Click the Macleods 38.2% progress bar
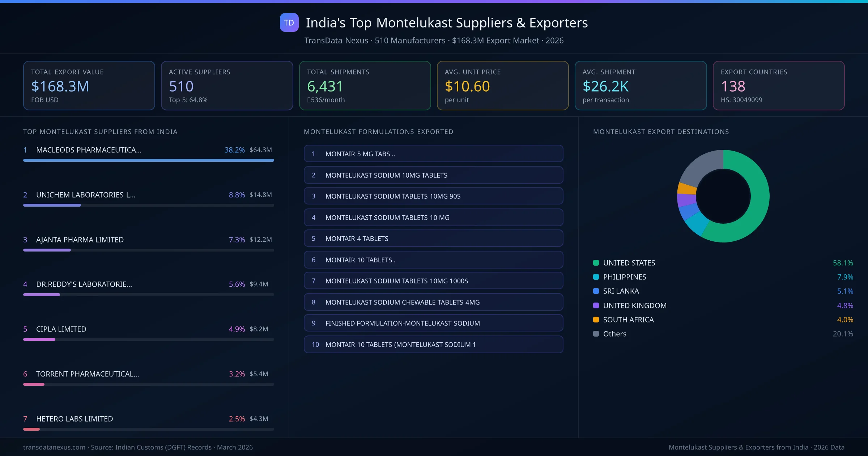 pyautogui.click(x=148, y=160)
